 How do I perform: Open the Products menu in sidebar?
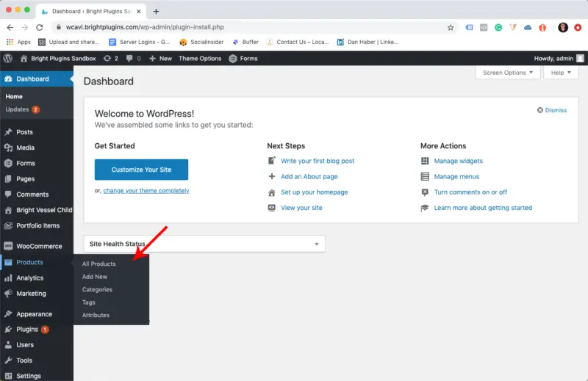click(37, 262)
